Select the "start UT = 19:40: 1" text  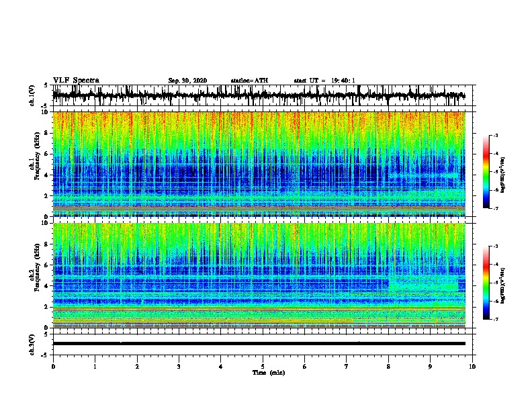324,81
